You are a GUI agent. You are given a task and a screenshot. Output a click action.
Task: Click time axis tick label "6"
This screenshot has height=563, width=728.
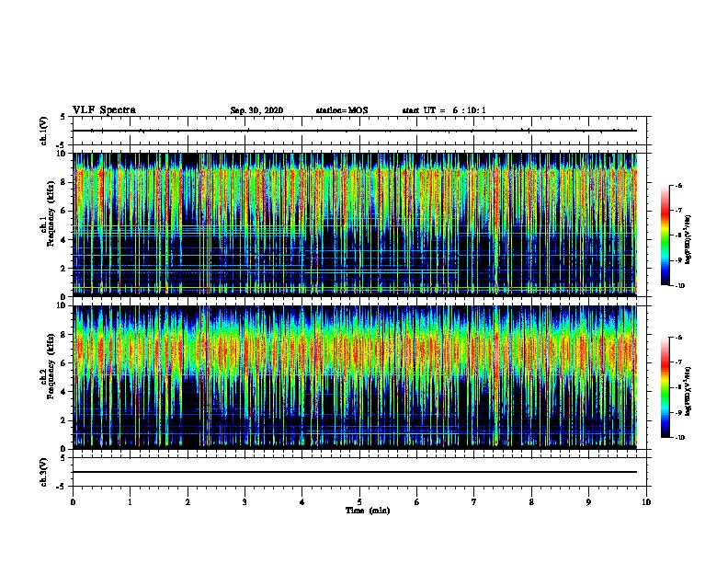(417, 502)
